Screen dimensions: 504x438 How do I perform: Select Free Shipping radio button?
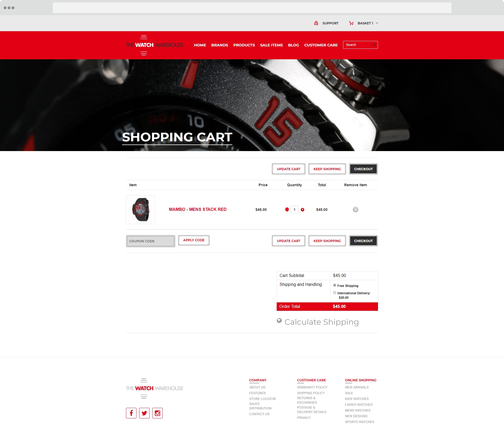pos(335,285)
